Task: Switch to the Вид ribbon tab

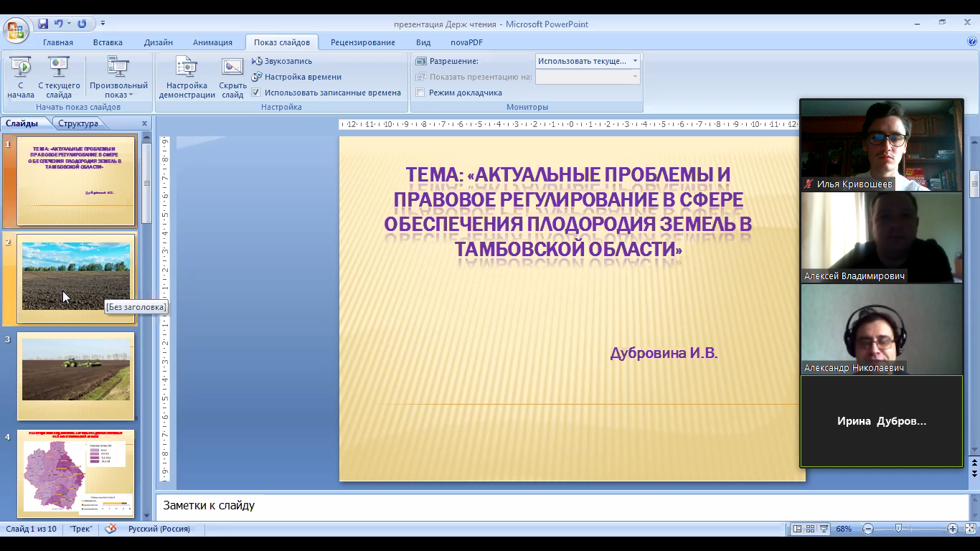Action: 423,42
